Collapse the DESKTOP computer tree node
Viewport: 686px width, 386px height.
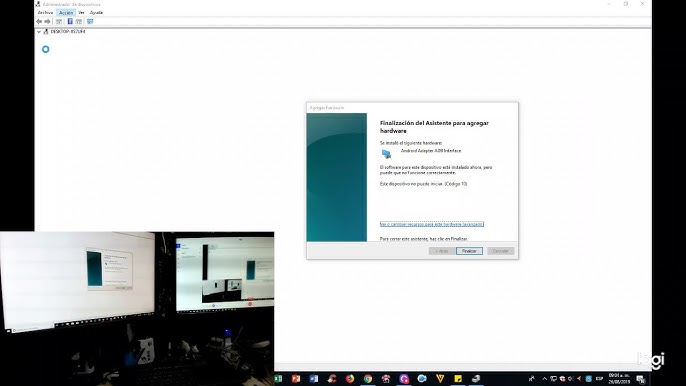point(39,32)
